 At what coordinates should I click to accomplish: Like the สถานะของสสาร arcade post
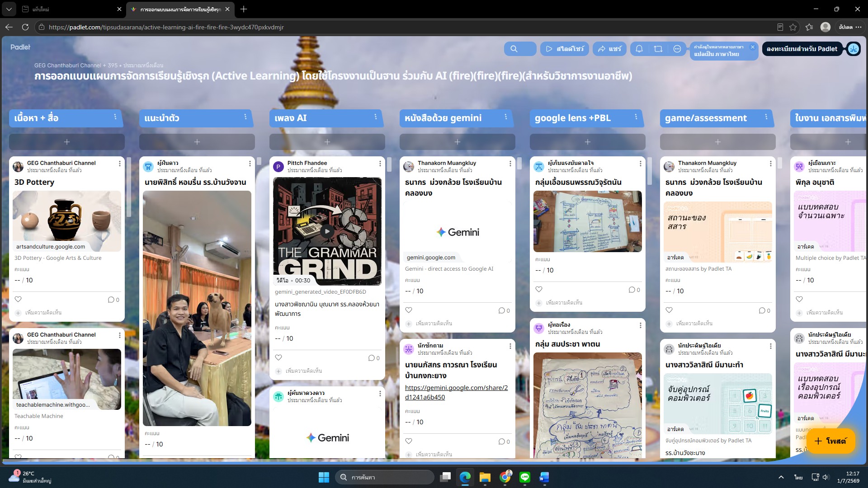[x=669, y=310]
